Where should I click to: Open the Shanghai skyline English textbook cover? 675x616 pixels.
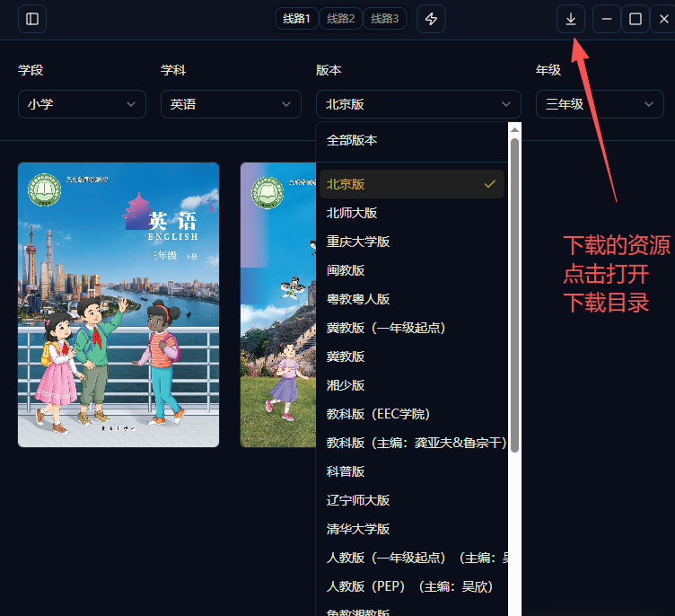(118, 305)
